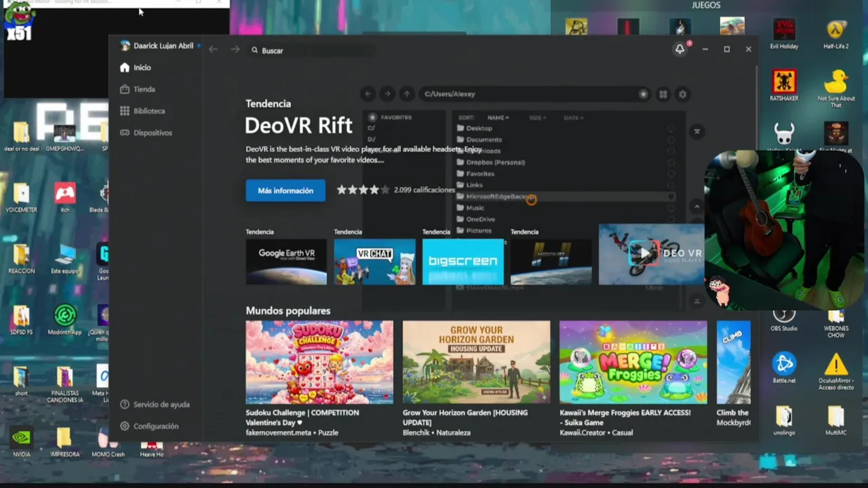
Task: Open the Inicio home section
Action: [136, 68]
